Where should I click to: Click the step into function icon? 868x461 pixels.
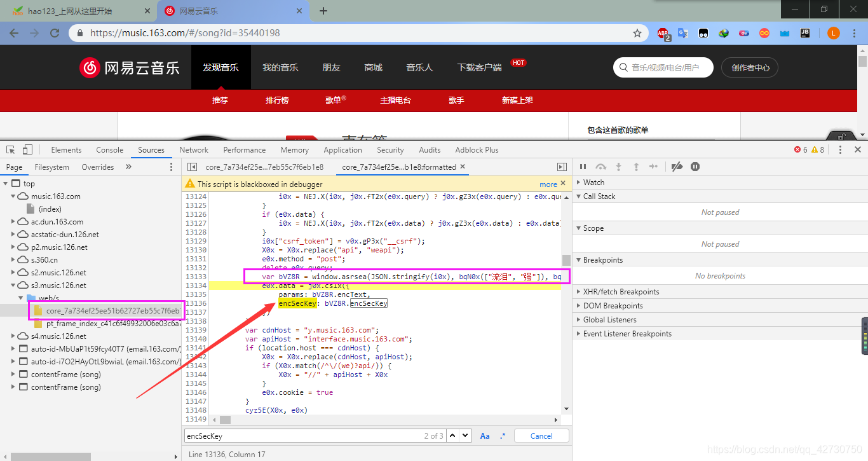click(618, 167)
